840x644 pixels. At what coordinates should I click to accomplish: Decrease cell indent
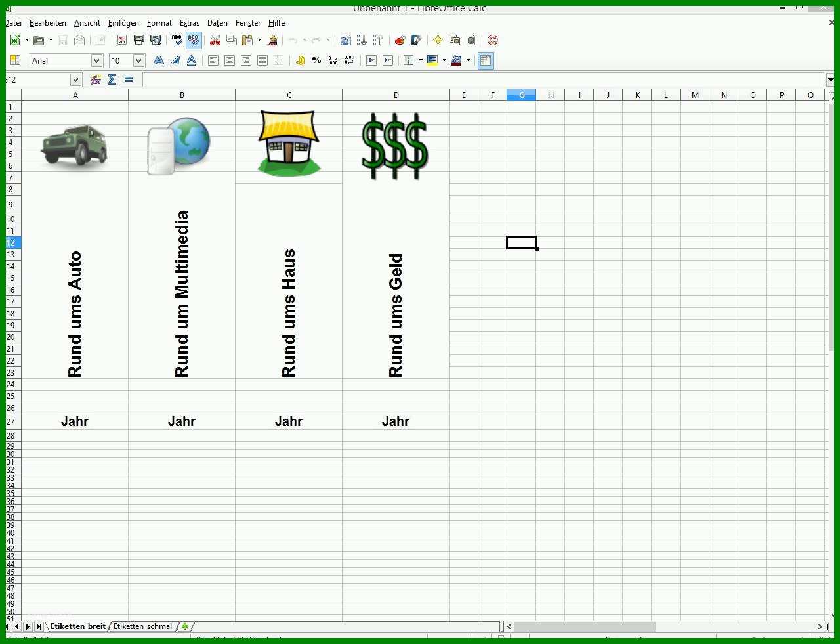tap(371, 60)
